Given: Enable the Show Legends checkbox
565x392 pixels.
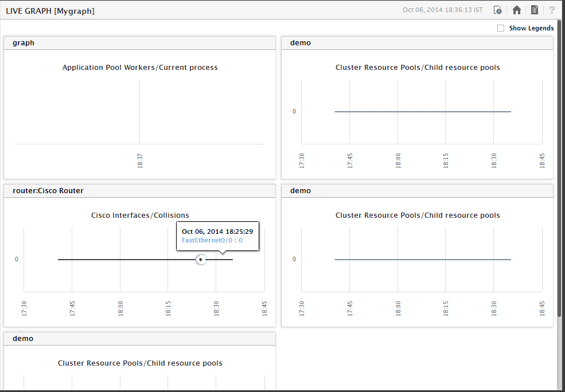Looking at the screenshot, I should coord(501,28).
